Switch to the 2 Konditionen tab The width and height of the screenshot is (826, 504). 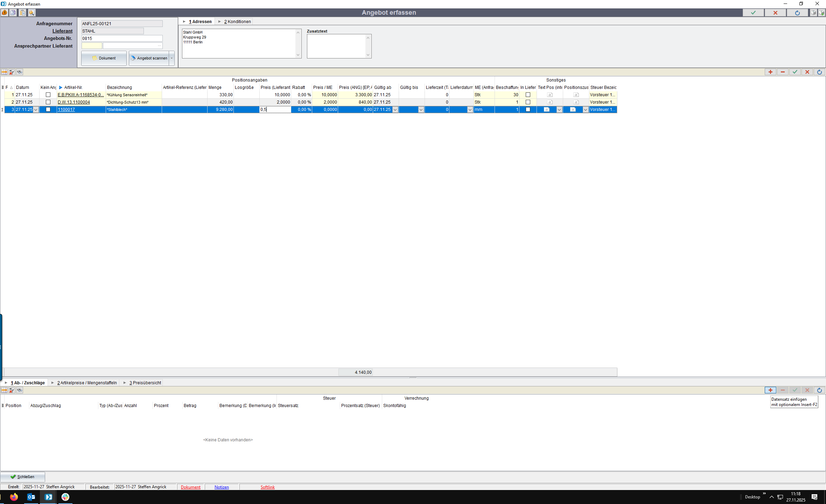237,22
